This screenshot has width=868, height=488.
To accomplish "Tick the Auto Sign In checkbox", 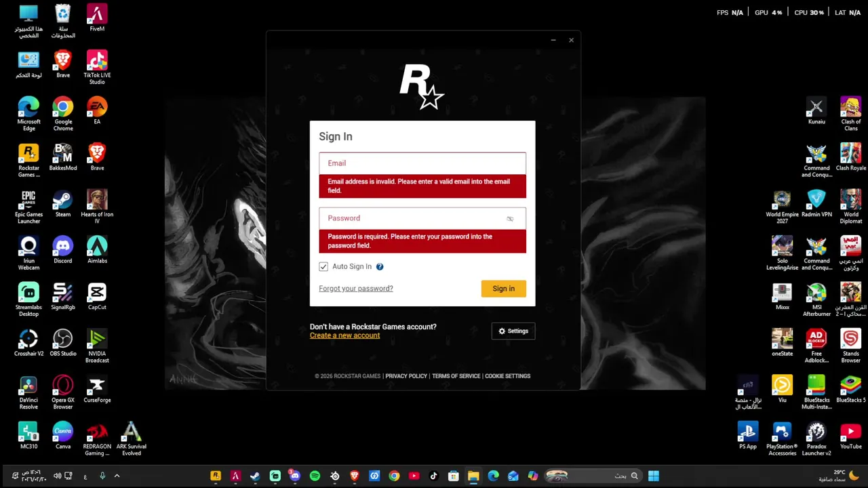I will point(323,266).
